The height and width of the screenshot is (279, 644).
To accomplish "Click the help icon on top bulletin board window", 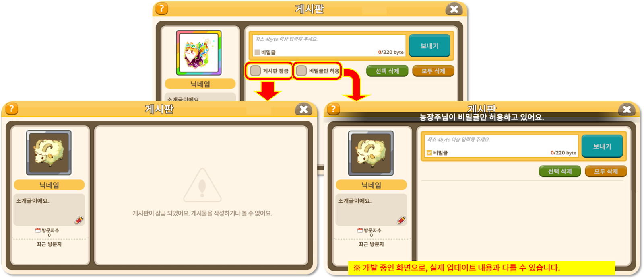I will point(161,8).
